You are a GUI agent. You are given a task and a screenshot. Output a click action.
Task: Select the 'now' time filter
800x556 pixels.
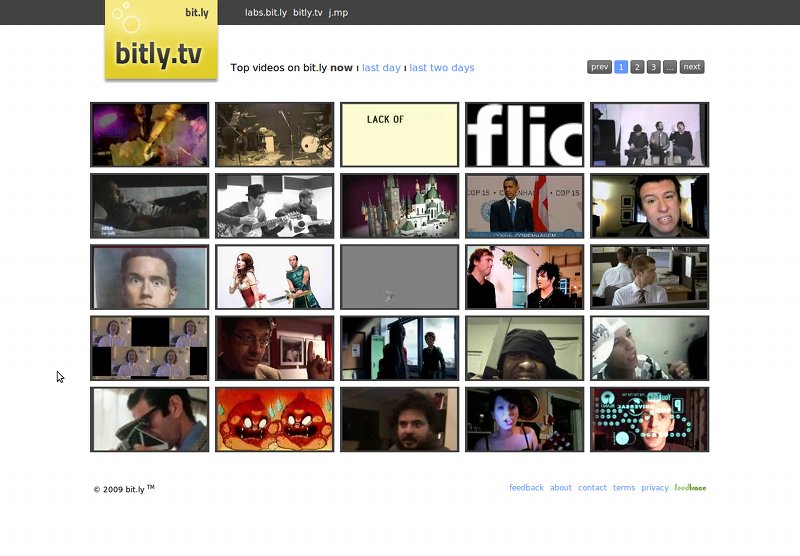click(341, 67)
